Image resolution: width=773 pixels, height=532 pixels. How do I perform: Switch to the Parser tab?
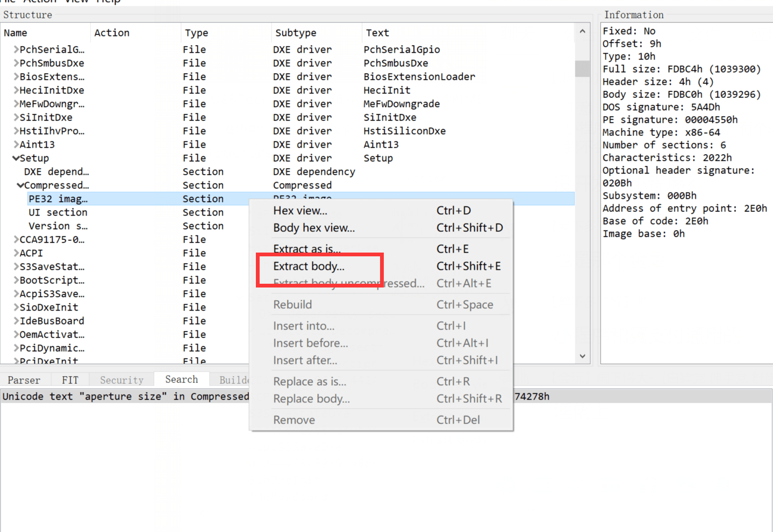coord(24,380)
